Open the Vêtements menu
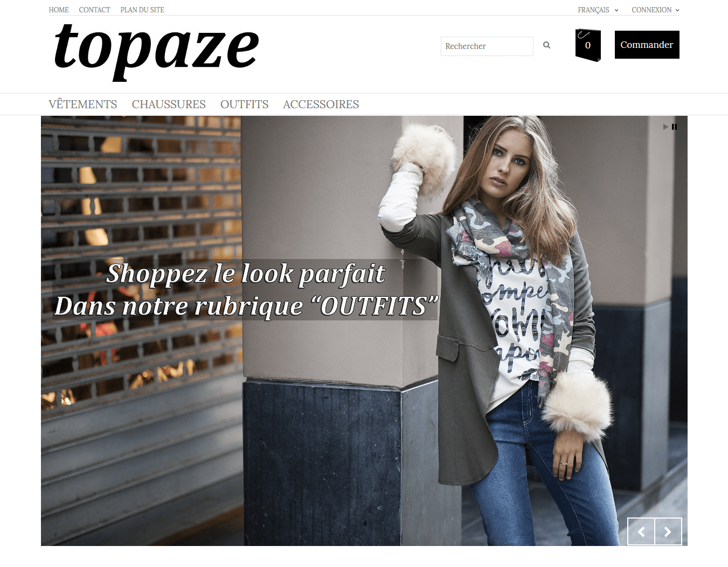Image resolution: width=728 pixels, height=567 pixels. [83, 104]
